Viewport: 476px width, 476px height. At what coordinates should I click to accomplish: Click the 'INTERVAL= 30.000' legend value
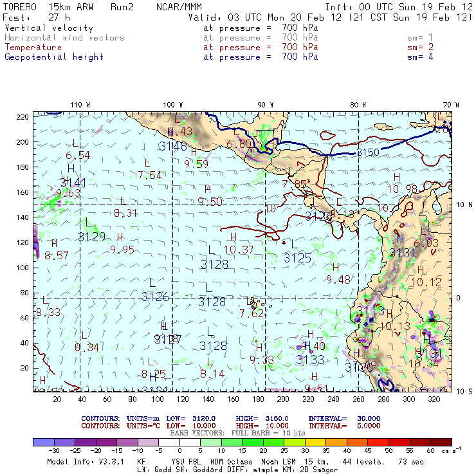tap(345, 419)
